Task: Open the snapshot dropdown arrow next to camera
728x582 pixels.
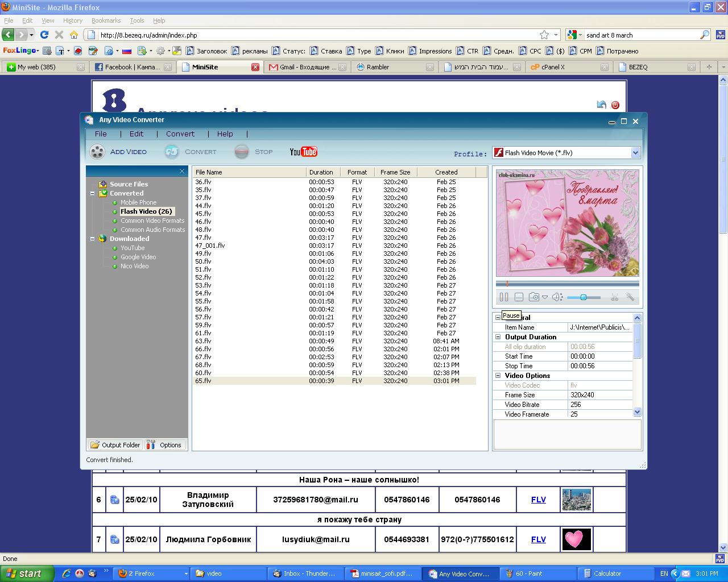Action: 545,297
